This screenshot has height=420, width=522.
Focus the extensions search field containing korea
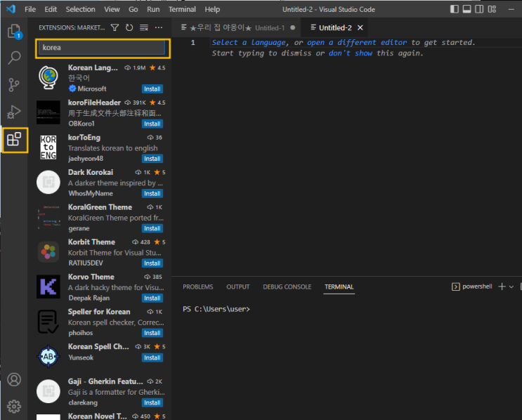(102, 47)
